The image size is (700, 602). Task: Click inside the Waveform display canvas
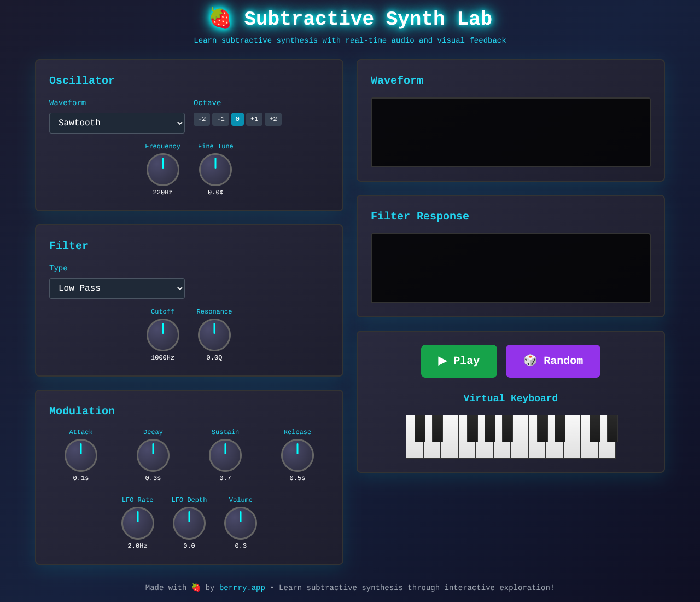[x=510, y=132]
